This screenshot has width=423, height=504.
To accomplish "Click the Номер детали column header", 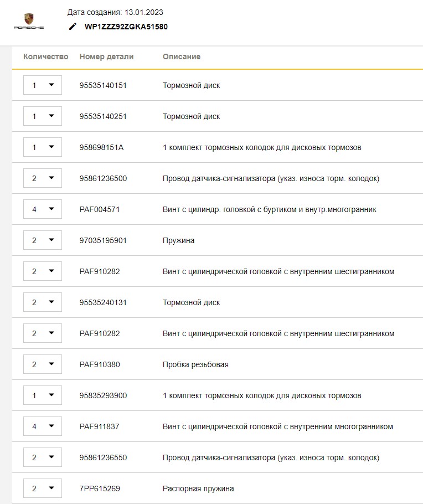I will [x=106, y=56].
